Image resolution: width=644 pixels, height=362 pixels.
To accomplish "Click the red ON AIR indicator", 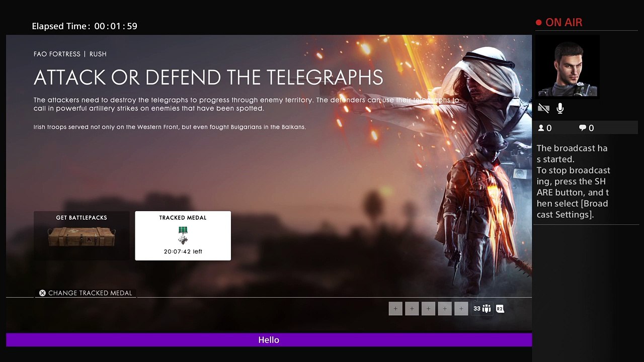I will 559,23.
